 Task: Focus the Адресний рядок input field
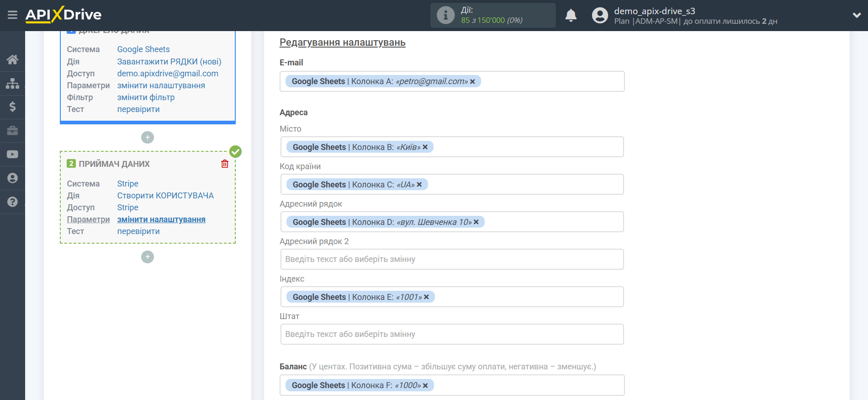(452, 222)
